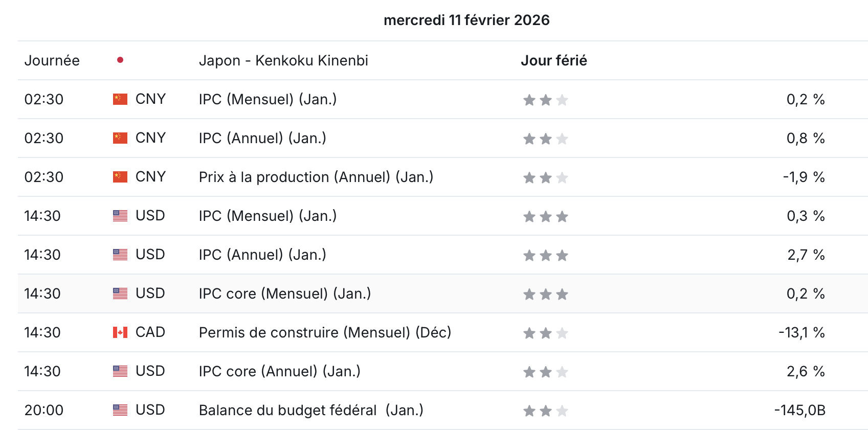Click three-star rating of USD IPC (Annuel)
The height and width of the screenshot is (430, 868).
[x=546, y=256]
